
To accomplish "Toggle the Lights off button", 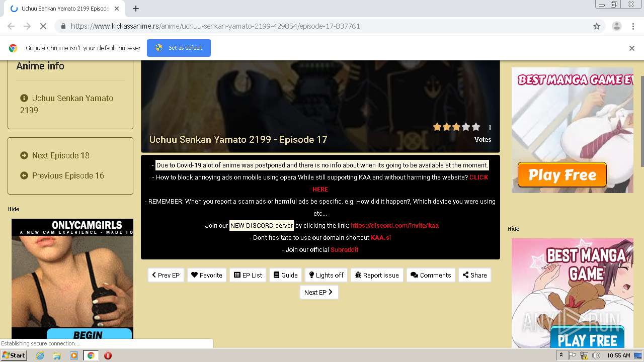I will tap(327, 275).
